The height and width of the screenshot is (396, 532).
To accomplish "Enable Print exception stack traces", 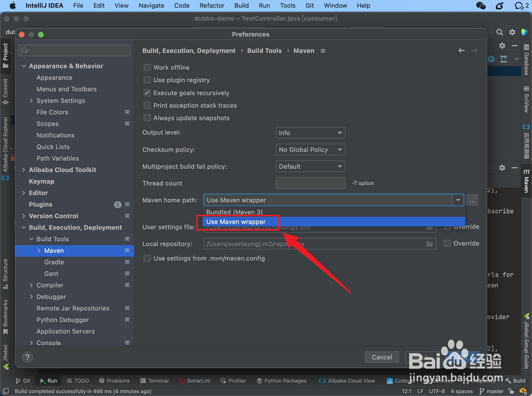I will [x=147, y=105].
